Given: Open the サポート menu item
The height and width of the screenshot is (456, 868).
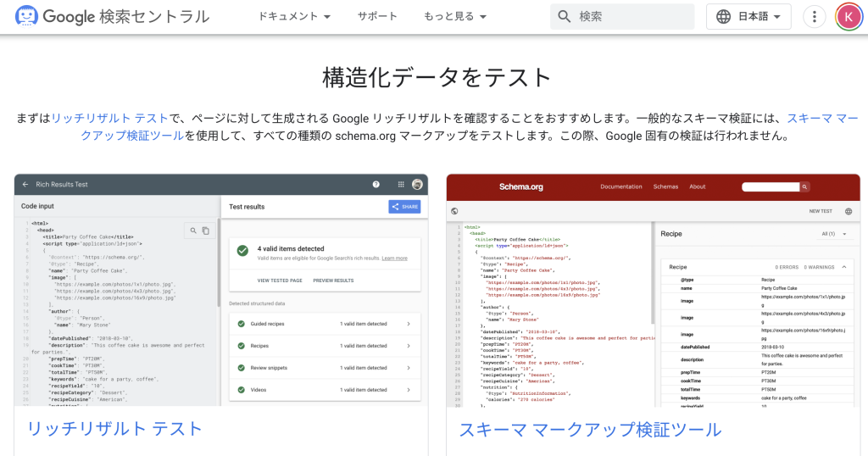Looking at the screenshot, I should pyautogui.click(x=377, y=17).
